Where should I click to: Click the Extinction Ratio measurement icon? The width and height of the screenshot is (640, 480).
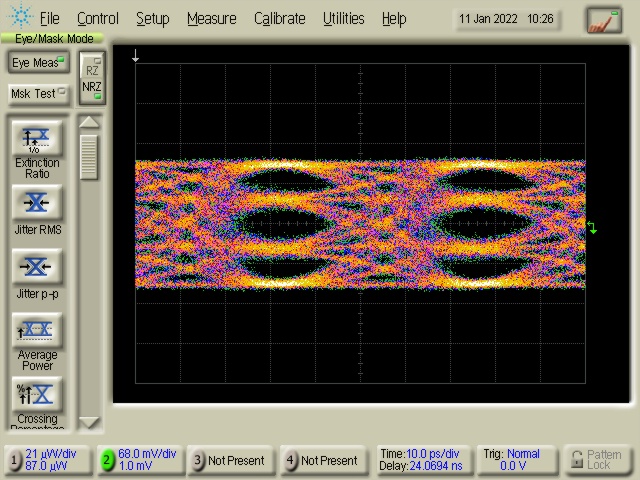pos(37,139)
